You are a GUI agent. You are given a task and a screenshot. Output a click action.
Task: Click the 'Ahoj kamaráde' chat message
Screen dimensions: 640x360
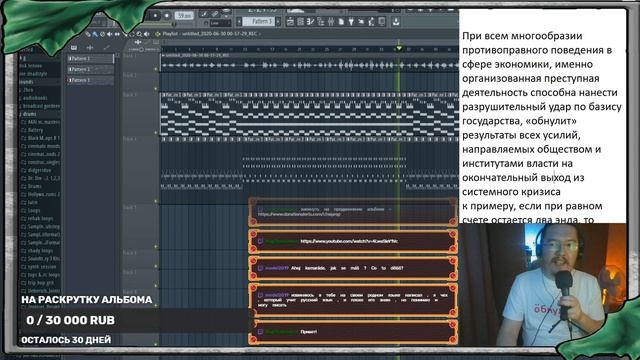(353, 268)
